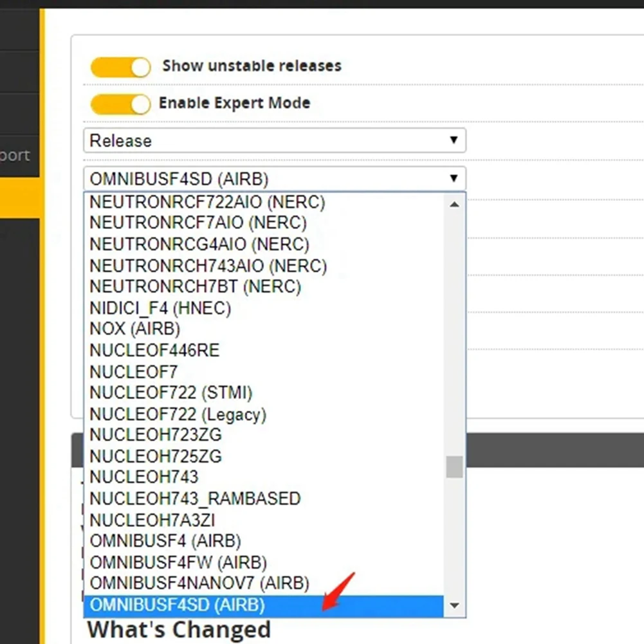The width and height of the screenshot is (644, 644).
Task: Choose OMNIBUSF4FW (AIRB) target
Action: pyautogui.click(x=263, y=562)
